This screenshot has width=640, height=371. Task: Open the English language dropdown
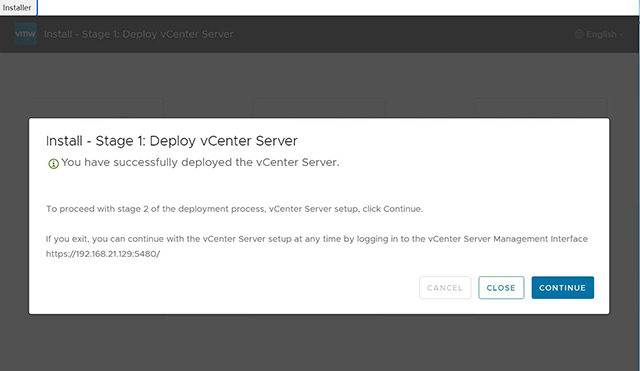pyautogui.click(x=599, y=34)
